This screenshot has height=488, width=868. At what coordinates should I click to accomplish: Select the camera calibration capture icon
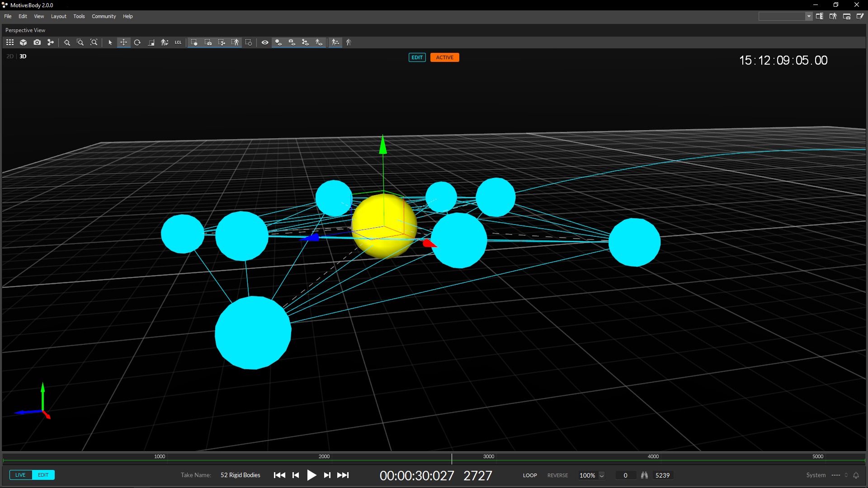[38, 42]
